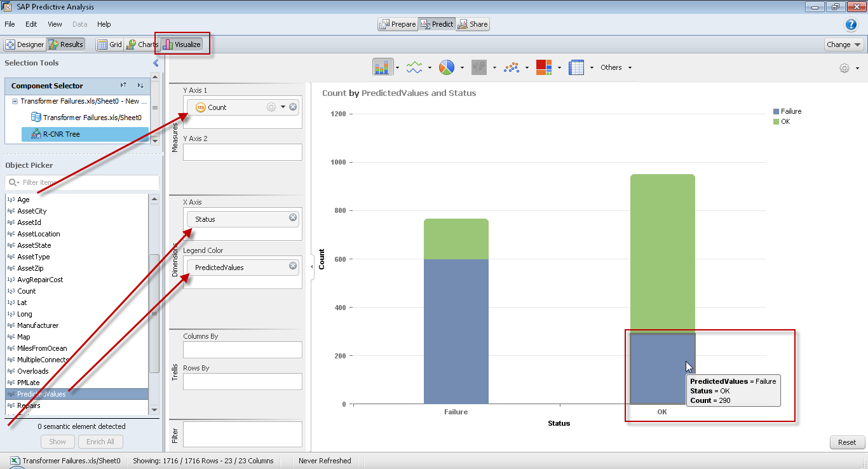Open pie chart type dropdown arrow

(x=462, y=68)
